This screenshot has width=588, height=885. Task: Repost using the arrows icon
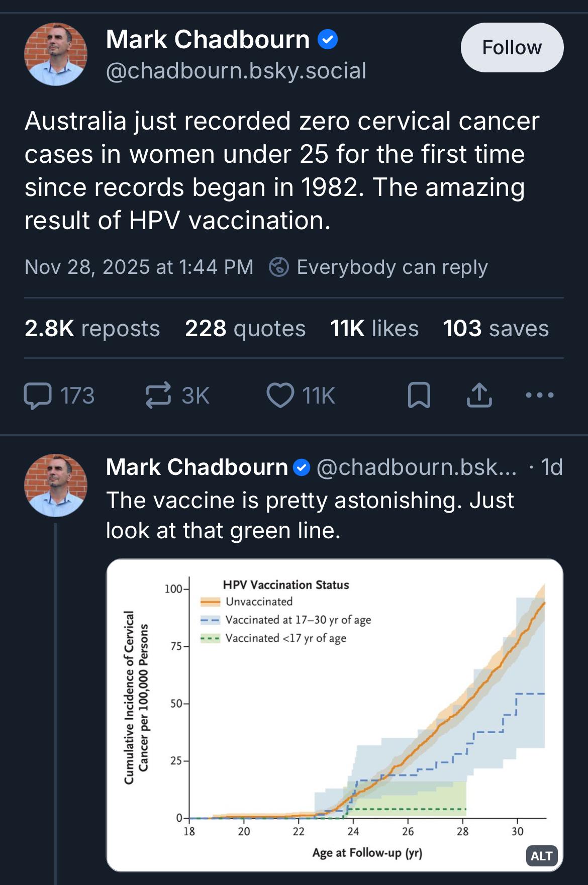158,396
